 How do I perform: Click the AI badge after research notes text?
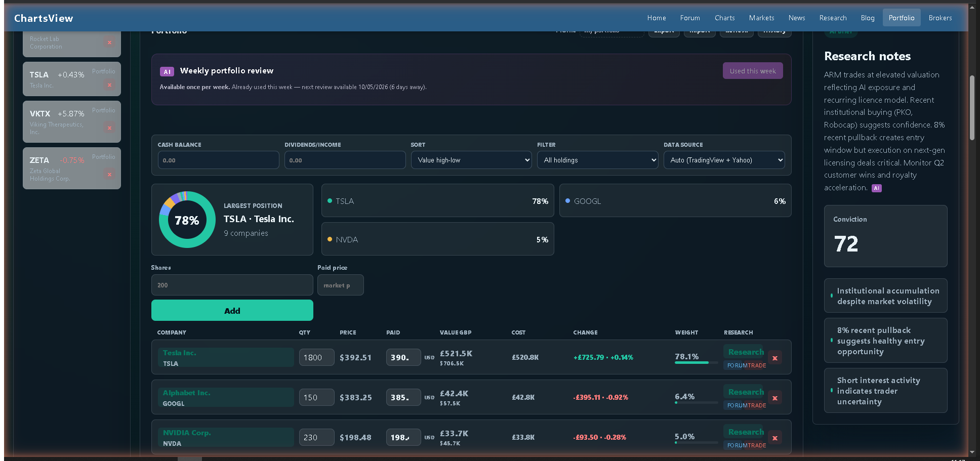tap(877, 188)
